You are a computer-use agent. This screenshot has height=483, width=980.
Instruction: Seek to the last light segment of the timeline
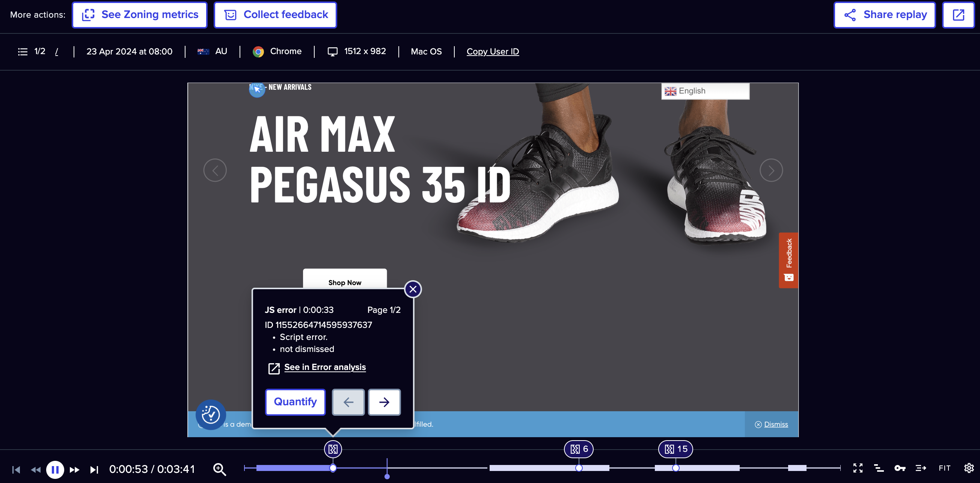797,468
